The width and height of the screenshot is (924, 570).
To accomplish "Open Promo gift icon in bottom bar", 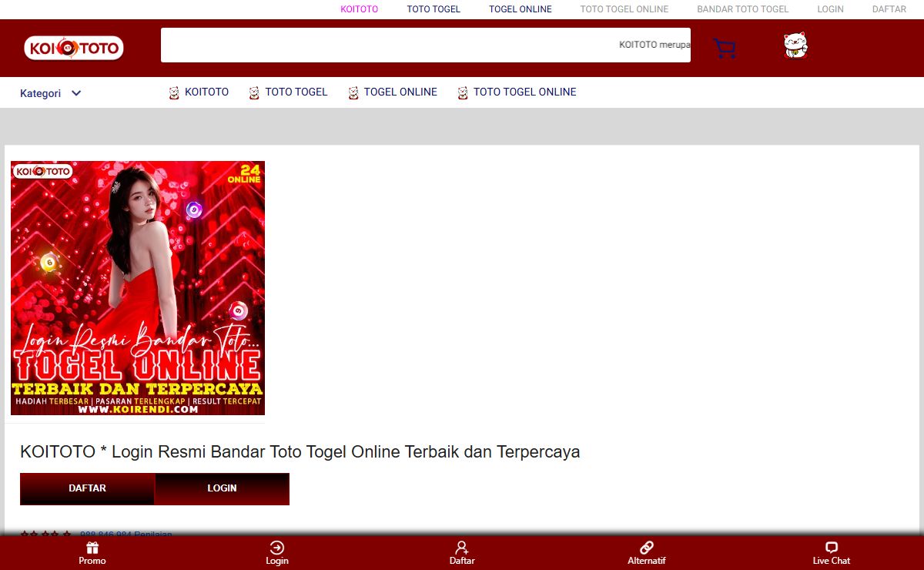I will coord(92,548).
